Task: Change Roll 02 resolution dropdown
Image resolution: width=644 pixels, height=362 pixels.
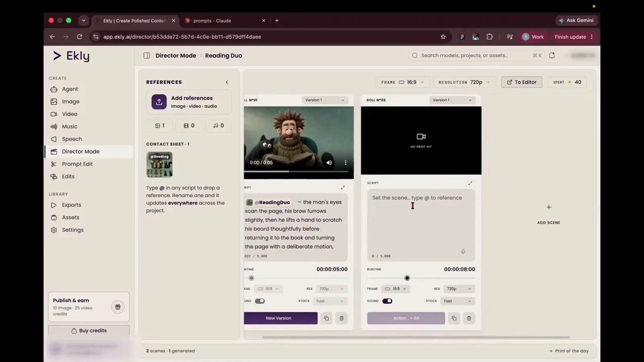Action: pyautogui.click(x=458, y=289)
